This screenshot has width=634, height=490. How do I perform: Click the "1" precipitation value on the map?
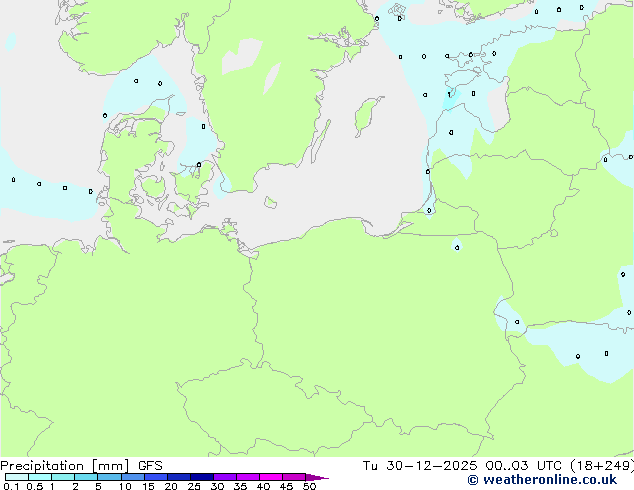[x=450, y=95]
